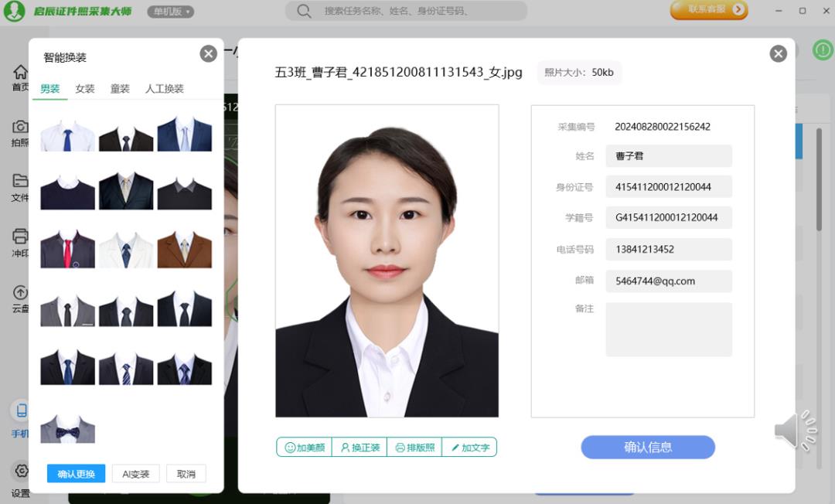Click the 加美颜 beautify tool
This screenshot has width=835, height=504.
pos(305,448)
